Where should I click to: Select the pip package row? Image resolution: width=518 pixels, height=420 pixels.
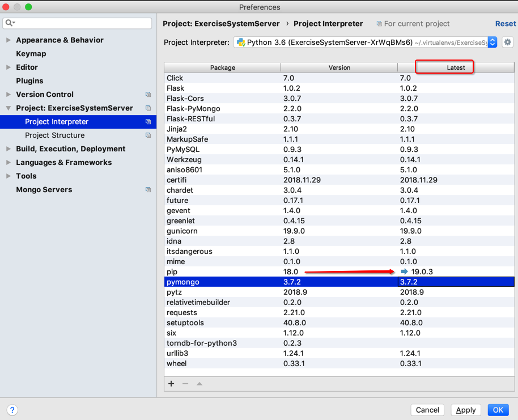pyautogui.click(x=339, y=271)
